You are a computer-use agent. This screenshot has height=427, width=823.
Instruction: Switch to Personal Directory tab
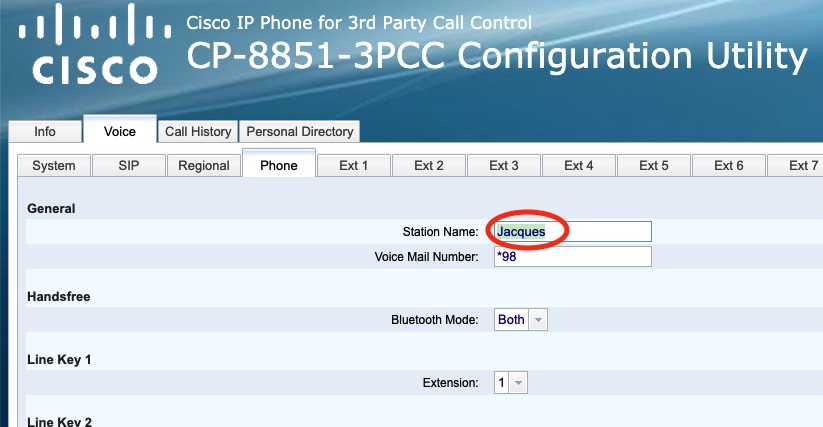pos(300,131)
